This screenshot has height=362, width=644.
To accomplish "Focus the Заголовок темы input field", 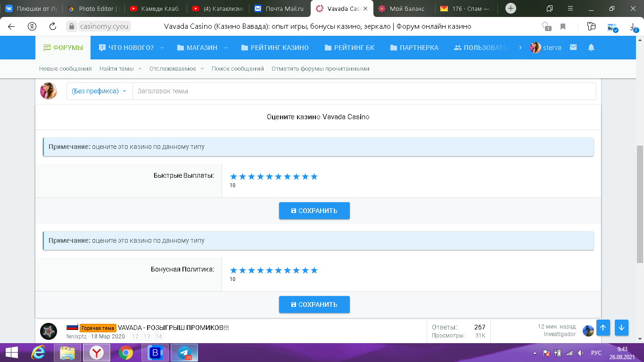I will click(364, 91).
